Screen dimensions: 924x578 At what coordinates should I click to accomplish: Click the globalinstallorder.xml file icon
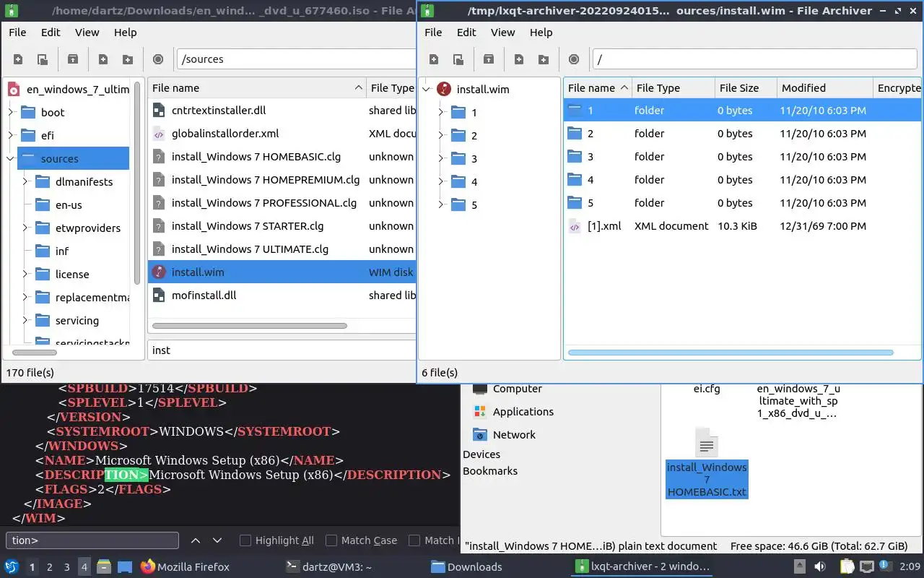point(160,134)
